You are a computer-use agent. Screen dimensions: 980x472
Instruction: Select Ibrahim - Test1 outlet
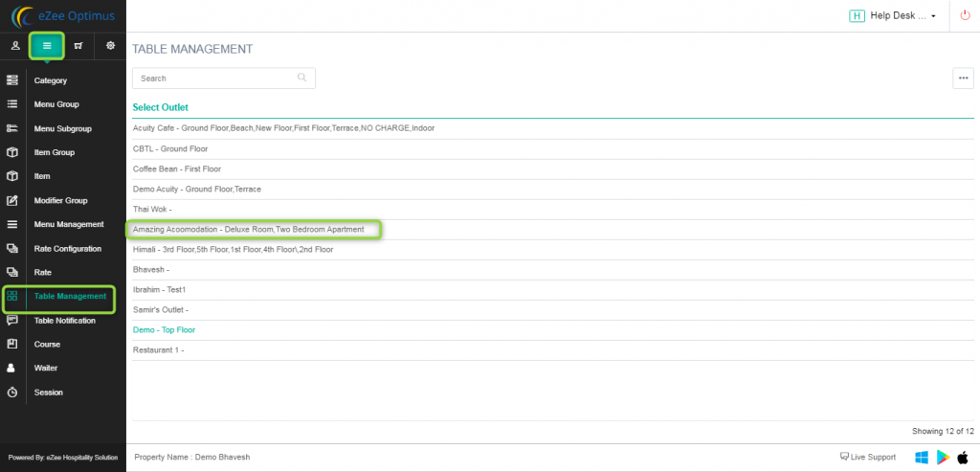[552, 289]
